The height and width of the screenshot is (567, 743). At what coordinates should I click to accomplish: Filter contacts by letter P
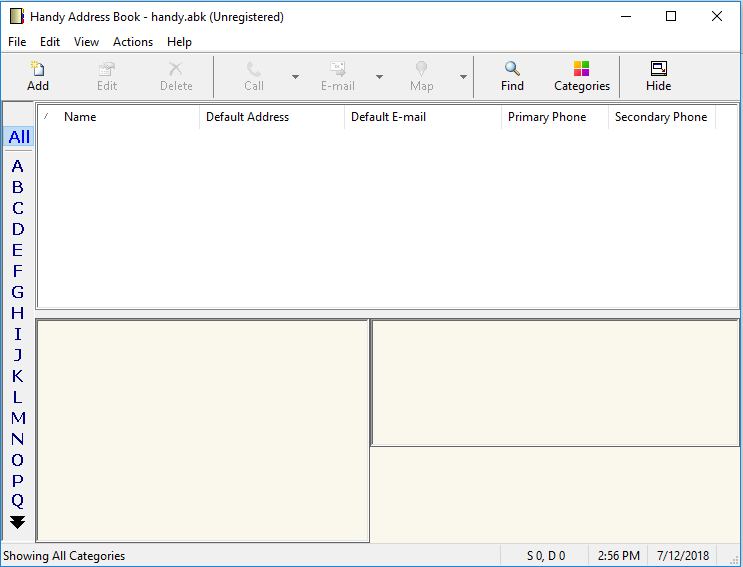18,480
